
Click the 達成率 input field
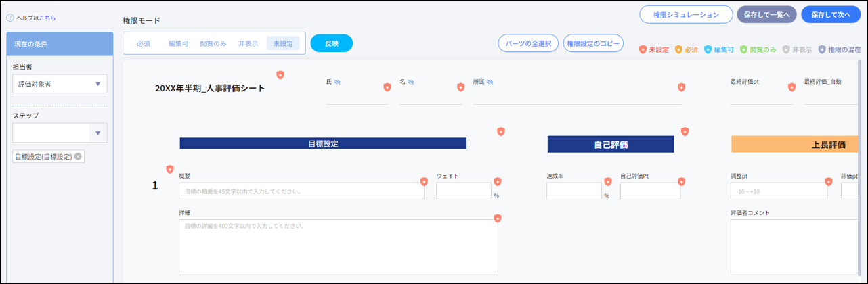(574, 191)
